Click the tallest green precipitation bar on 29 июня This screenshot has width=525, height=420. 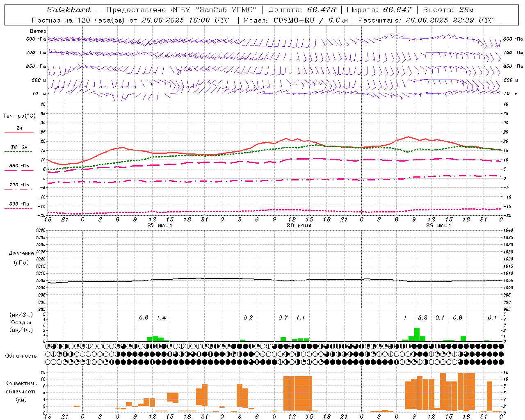[x=417, y=335]
